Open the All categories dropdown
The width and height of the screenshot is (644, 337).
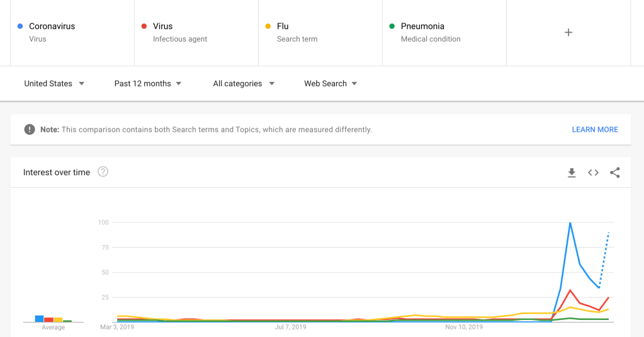tap(244, 84)
